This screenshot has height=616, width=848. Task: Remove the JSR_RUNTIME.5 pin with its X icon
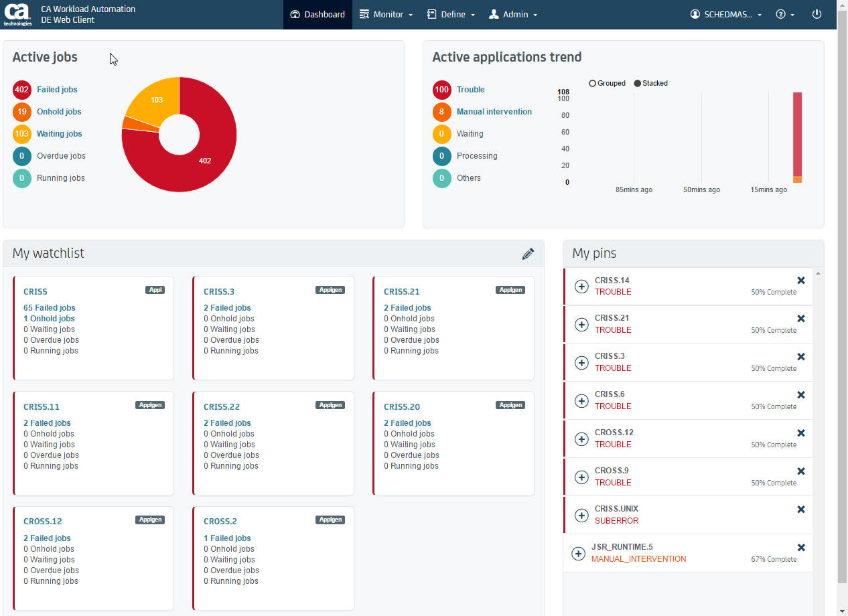click(x=801, y=547)
